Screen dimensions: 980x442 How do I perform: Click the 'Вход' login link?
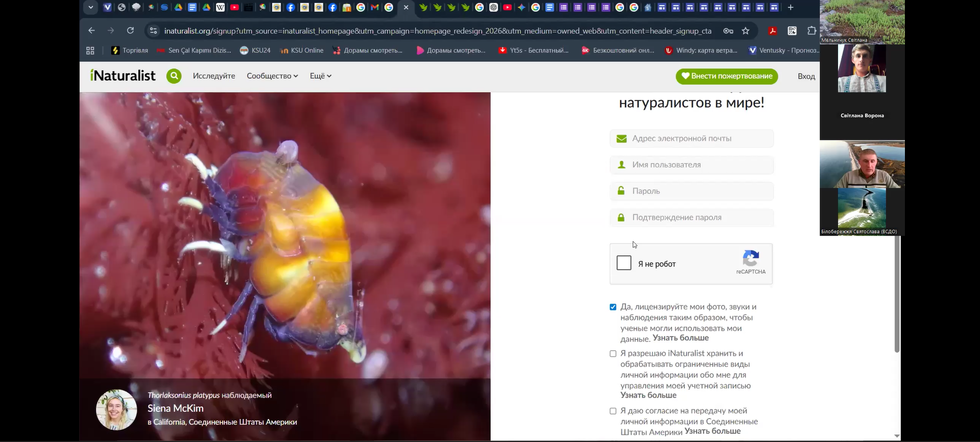806,77
